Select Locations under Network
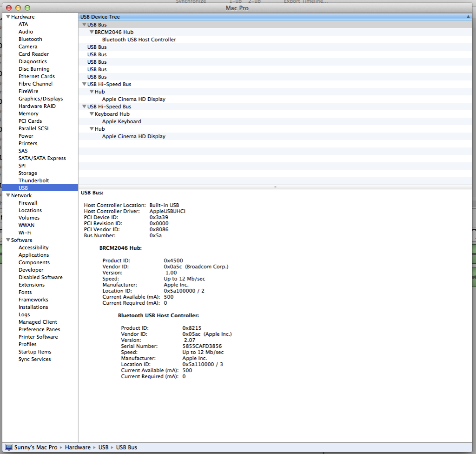476x454 pixels. 30,210
